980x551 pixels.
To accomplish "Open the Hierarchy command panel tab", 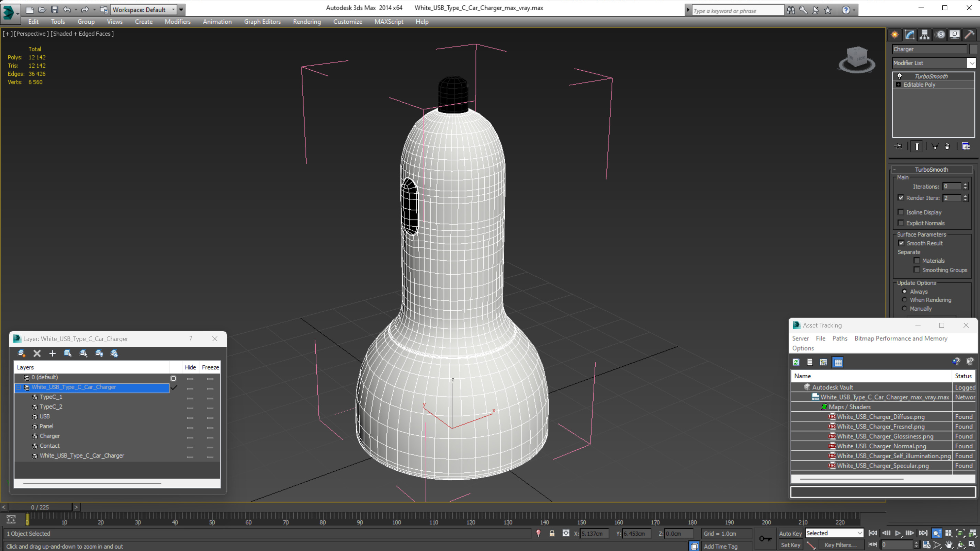I will pyautogui.click(x=924, y=35).
